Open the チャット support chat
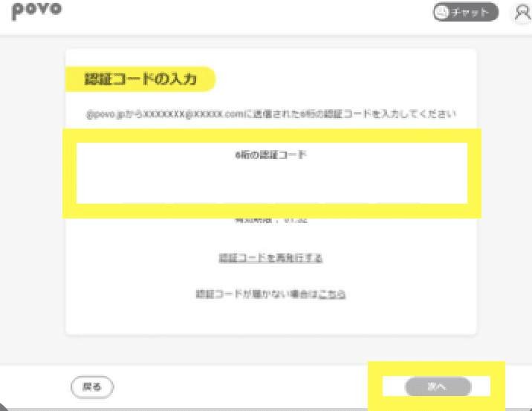The height and width of the screenshot is (411, 532). (465, 12)
